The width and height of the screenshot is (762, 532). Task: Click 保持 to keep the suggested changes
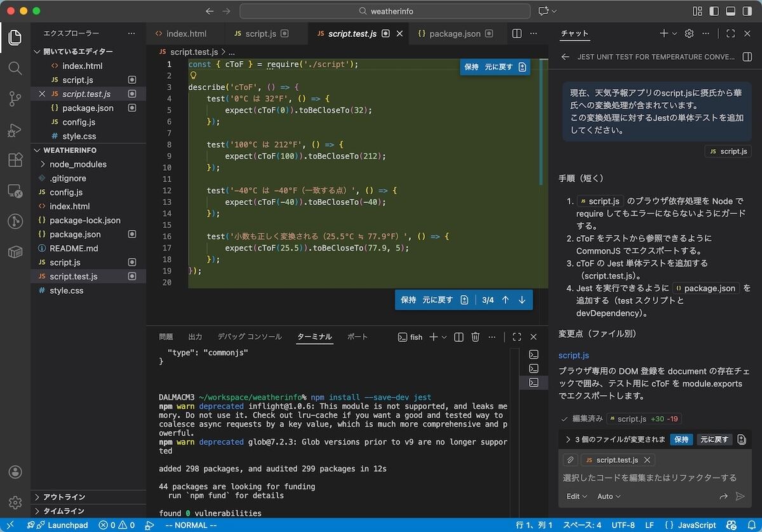coord(681,439)
